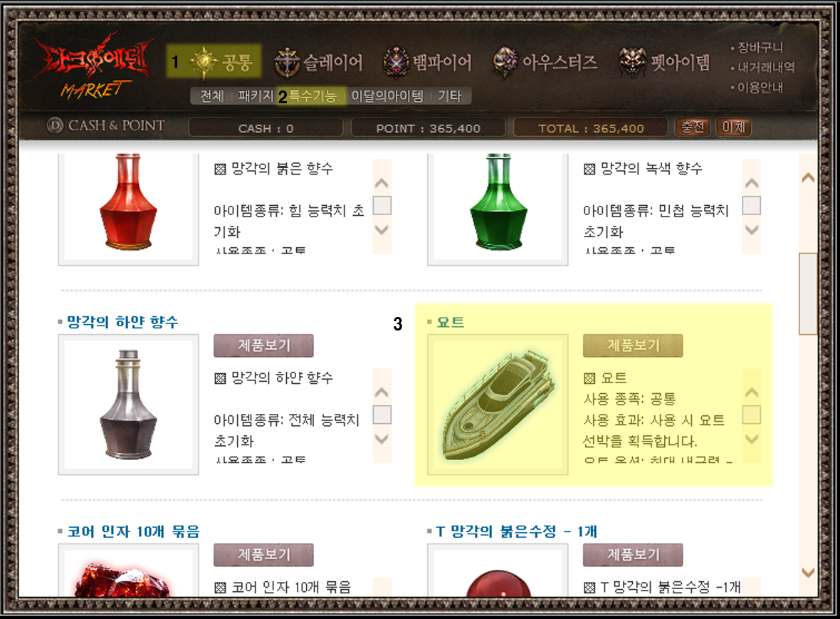Image resolution: width=840 pixels, height=619 pixels.
Task: Open the 펫아이템 category icon
Action: tap(632, 62)
